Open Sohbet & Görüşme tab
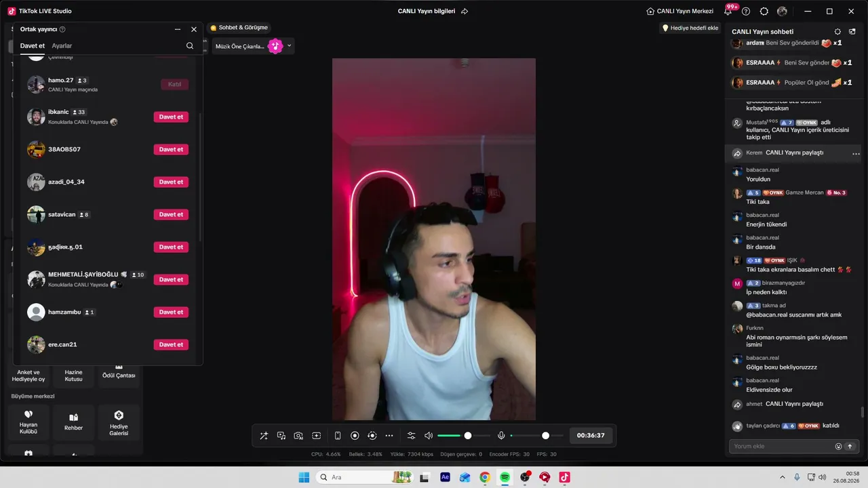 (x=239, y=28)
